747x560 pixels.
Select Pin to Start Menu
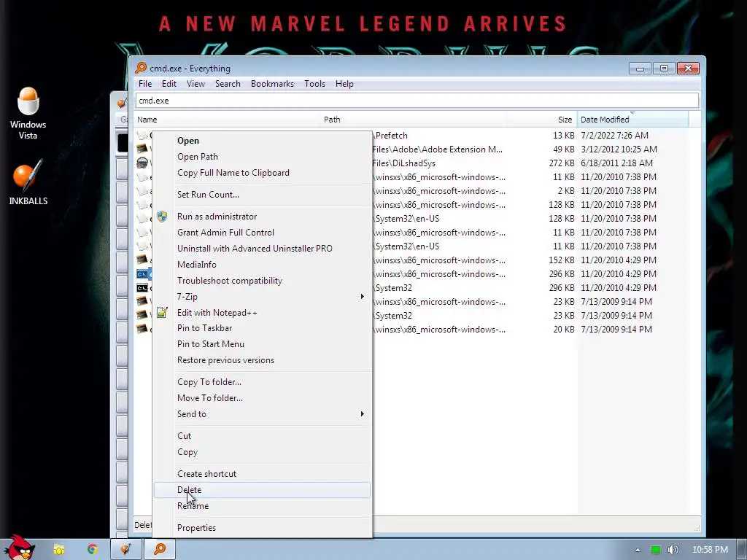pyautogui.click(x=211, y=344)
